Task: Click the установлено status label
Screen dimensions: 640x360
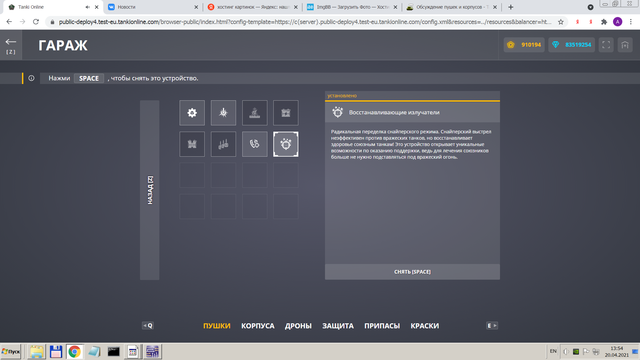Action: (x=342, y=96)
